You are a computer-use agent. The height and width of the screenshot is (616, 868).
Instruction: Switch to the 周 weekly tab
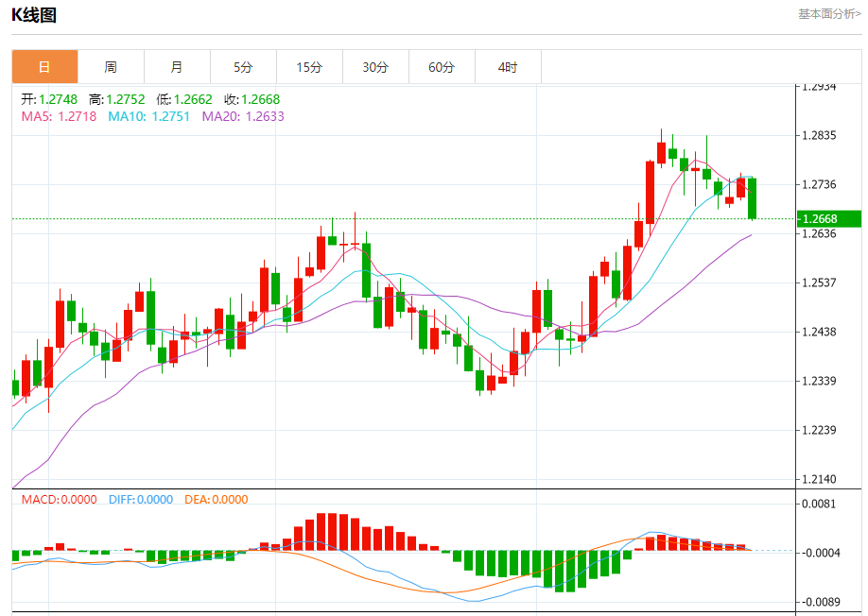tap(111, 67)
